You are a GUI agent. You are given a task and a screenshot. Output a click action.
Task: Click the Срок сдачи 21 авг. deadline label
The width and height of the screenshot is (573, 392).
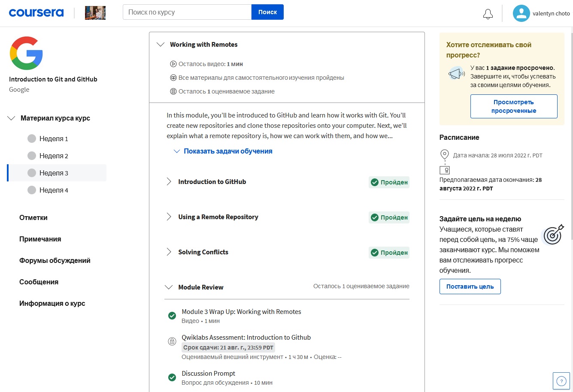pos(228,348)
